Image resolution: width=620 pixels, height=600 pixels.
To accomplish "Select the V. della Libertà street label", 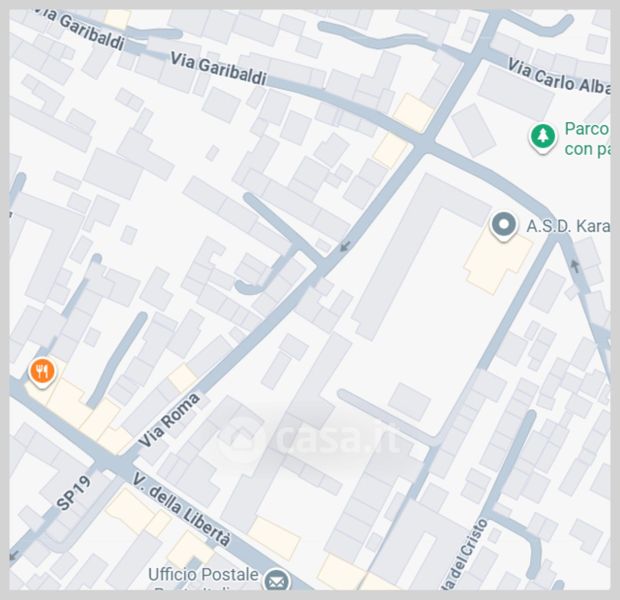I will point(181,509).
